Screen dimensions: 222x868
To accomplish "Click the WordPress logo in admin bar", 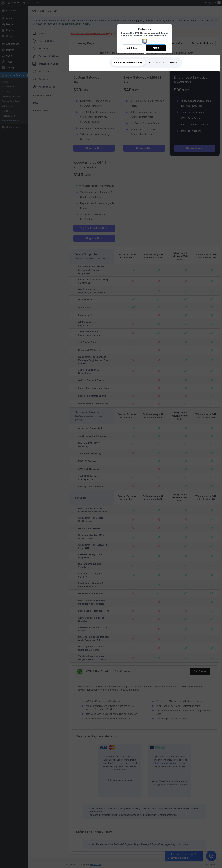I will tap(3, 3).
